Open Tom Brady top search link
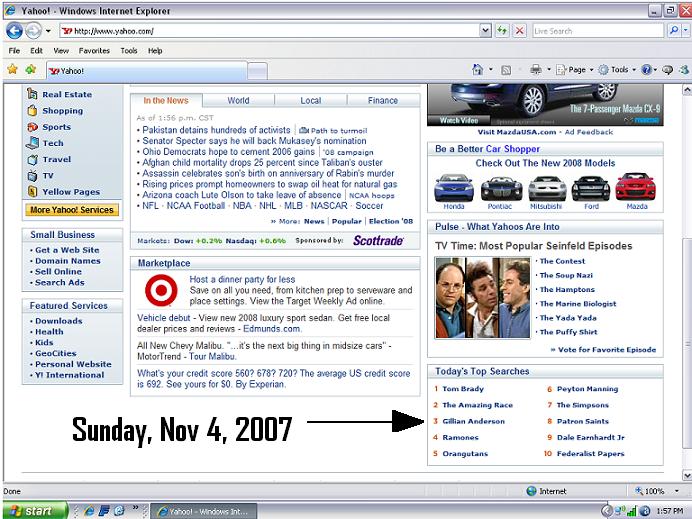 tap(463, 389)
